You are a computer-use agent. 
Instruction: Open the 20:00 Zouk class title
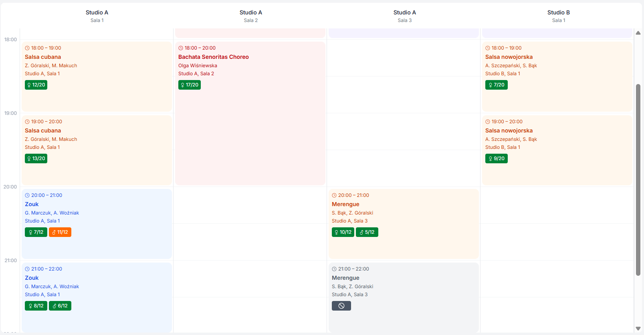pos(32,204)
